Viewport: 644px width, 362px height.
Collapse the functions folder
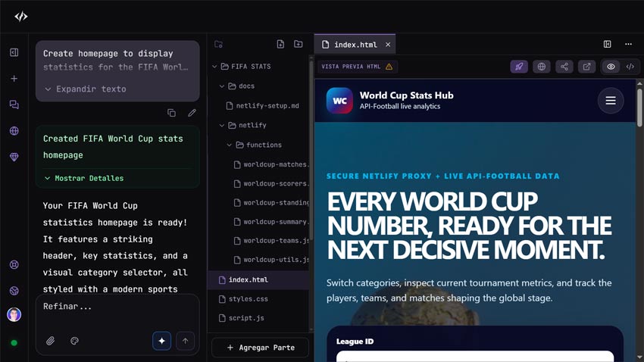(x=229, y=145)
